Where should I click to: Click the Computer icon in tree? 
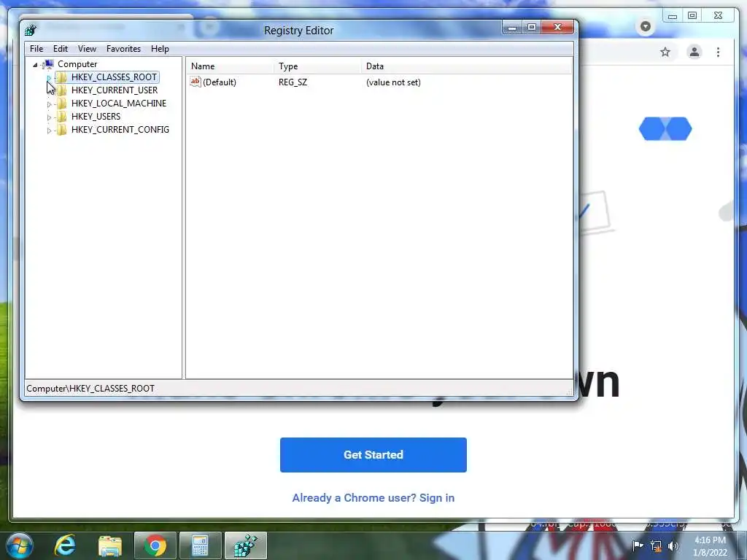click(49, 64)
